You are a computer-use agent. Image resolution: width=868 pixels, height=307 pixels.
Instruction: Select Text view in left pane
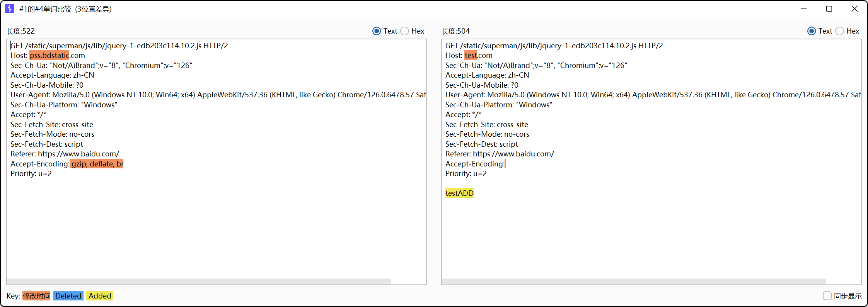(x=377, y=31)
